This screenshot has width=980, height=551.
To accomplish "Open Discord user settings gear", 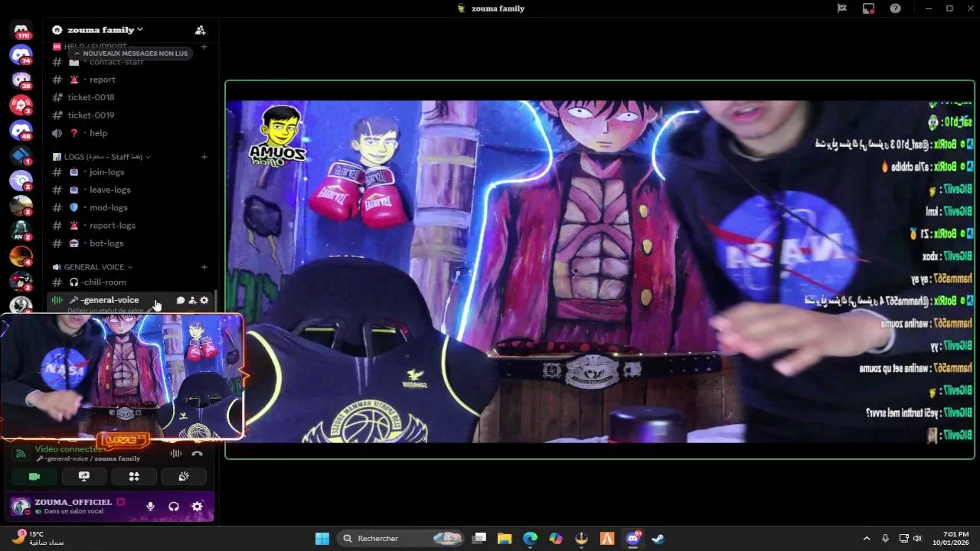I will coord(197,507).
